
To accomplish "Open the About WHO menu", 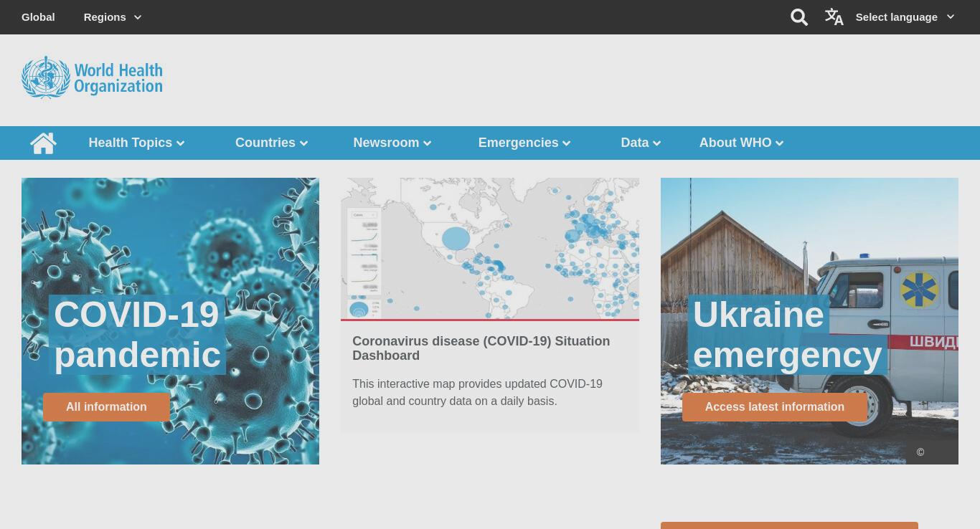I will point(741,143).
